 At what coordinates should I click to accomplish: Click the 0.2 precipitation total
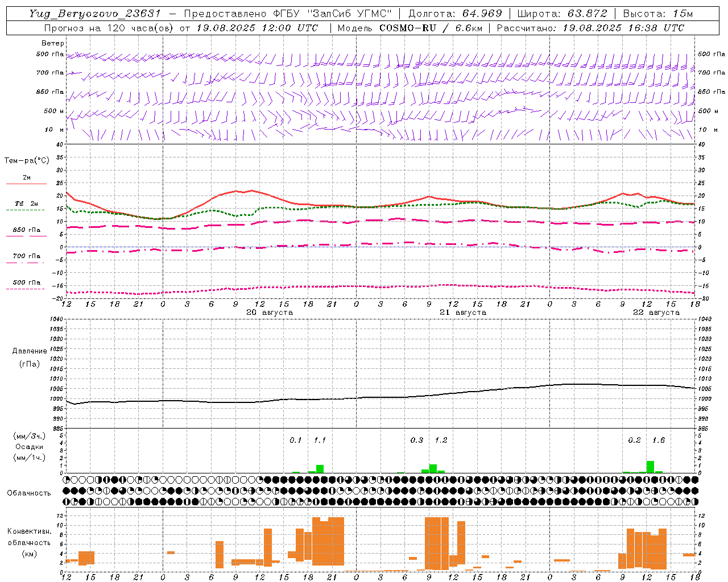coord(635,440)
